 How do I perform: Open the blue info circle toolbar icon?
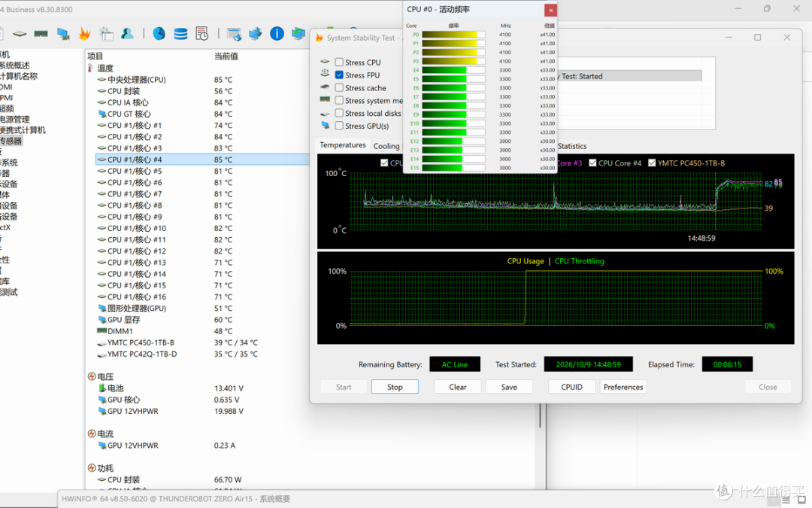277,34
